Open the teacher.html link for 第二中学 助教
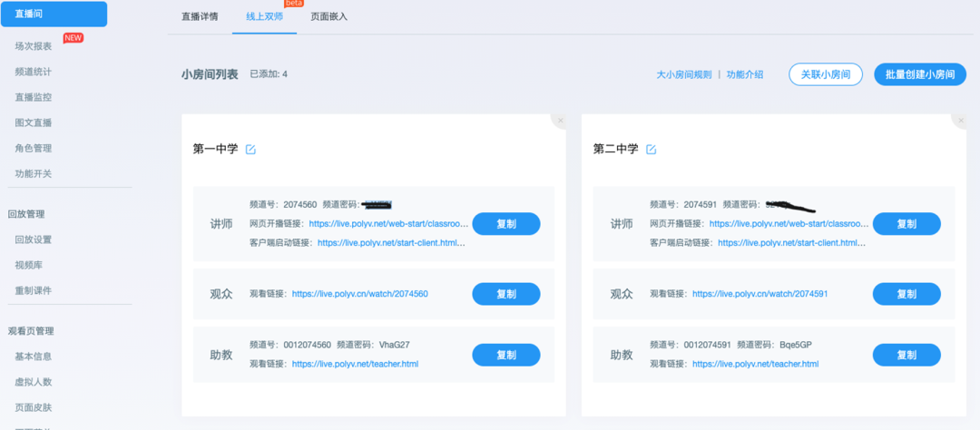The image size is (980, 430). (755, 364)
